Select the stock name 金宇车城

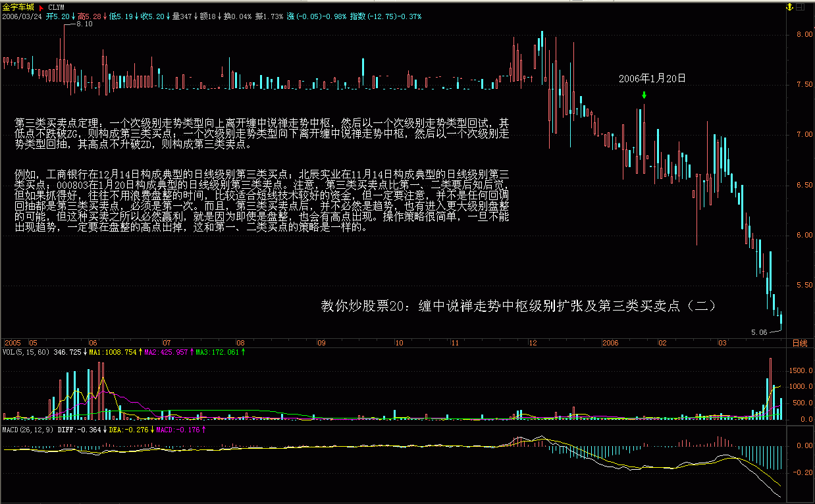pyautogui.click(x=18, y=7)
